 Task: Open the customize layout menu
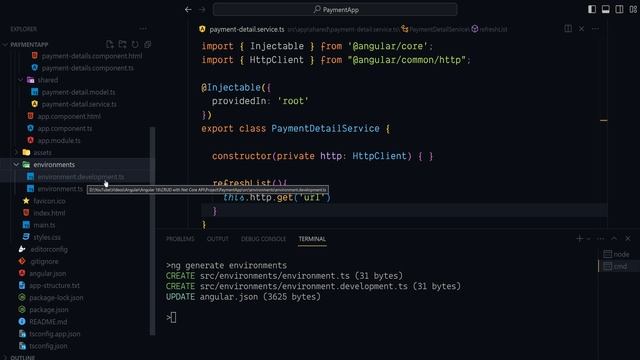click(x=633, y=9)
